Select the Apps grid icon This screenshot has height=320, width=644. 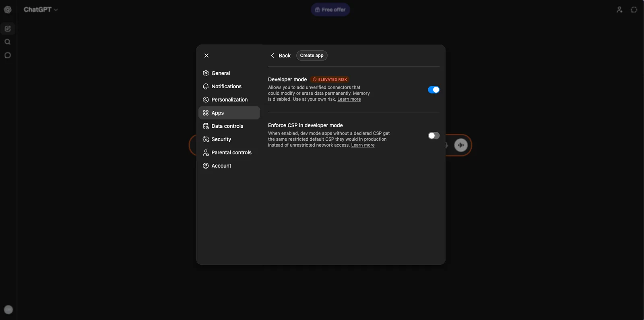pos(206,113)
